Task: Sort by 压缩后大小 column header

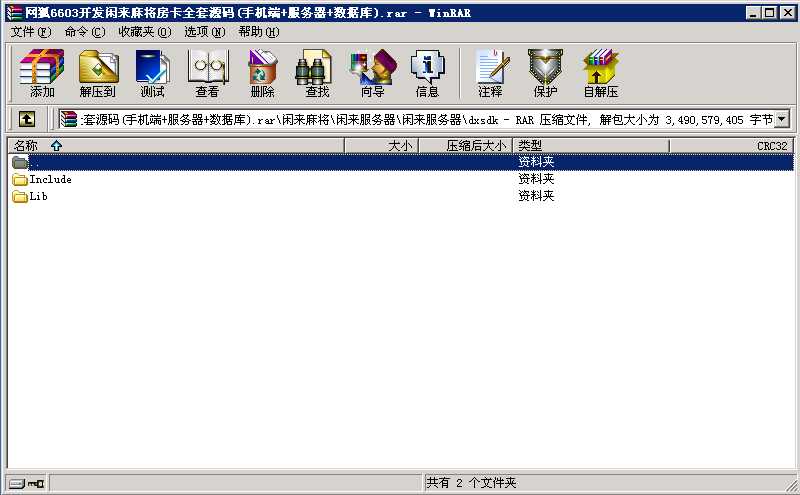Action: (x=466, y=146)
